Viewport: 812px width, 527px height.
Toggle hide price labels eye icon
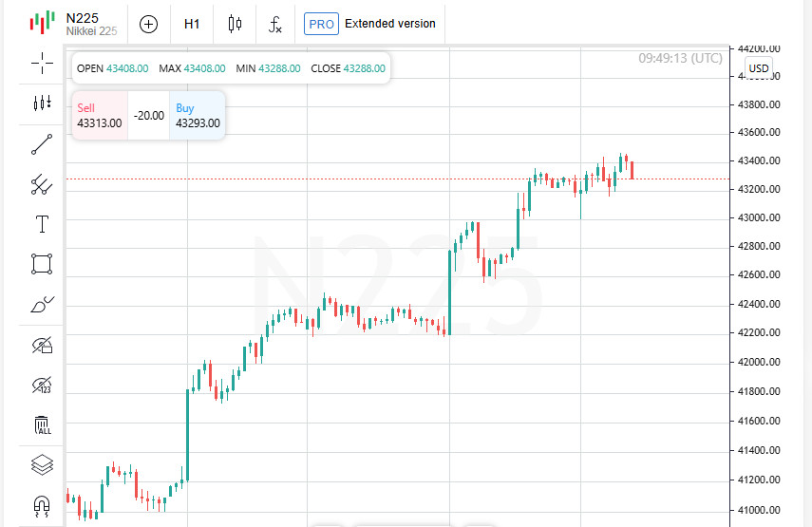pyautogui.click(x=42, y=385)
